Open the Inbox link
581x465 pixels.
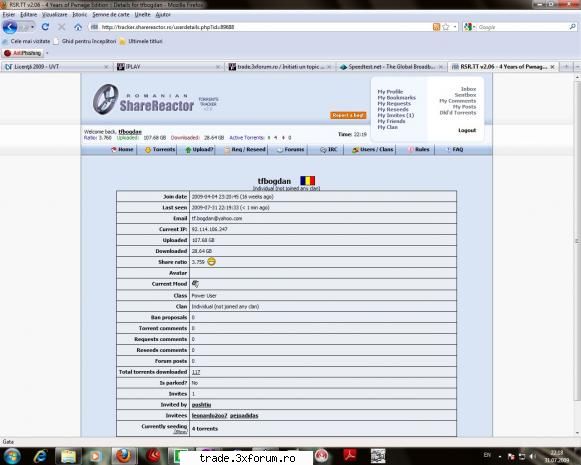[x=468, y=89]
